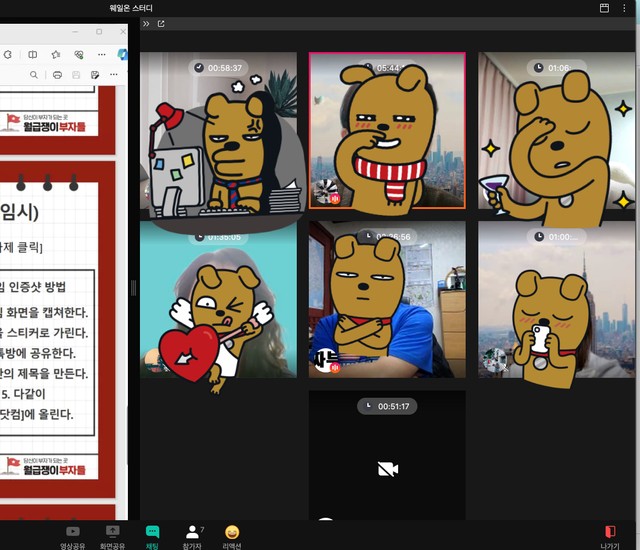Click top 월급쟁이부자들 logo in document
Image resolution: width=640 pixels, height=550 pixels.
pyautogui.click(x=46, y=123)
